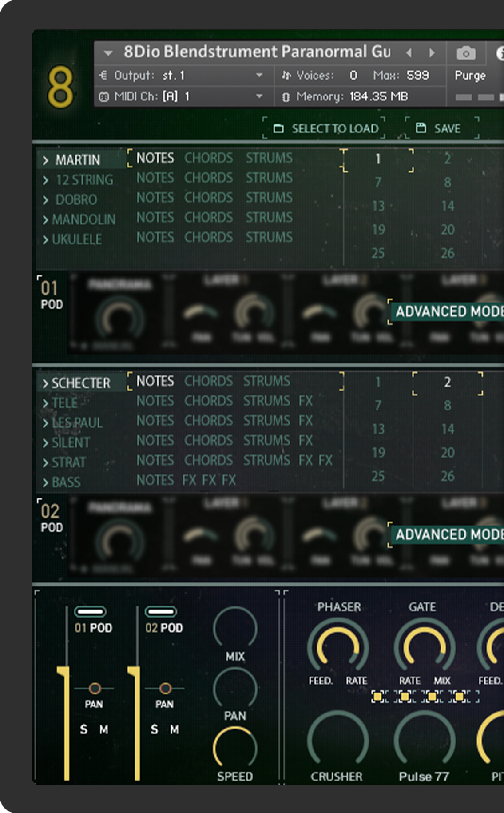504x813 pixels.
Task: Choose slot 14 in the 01 POD grid
Action: [x=448, y=206]
